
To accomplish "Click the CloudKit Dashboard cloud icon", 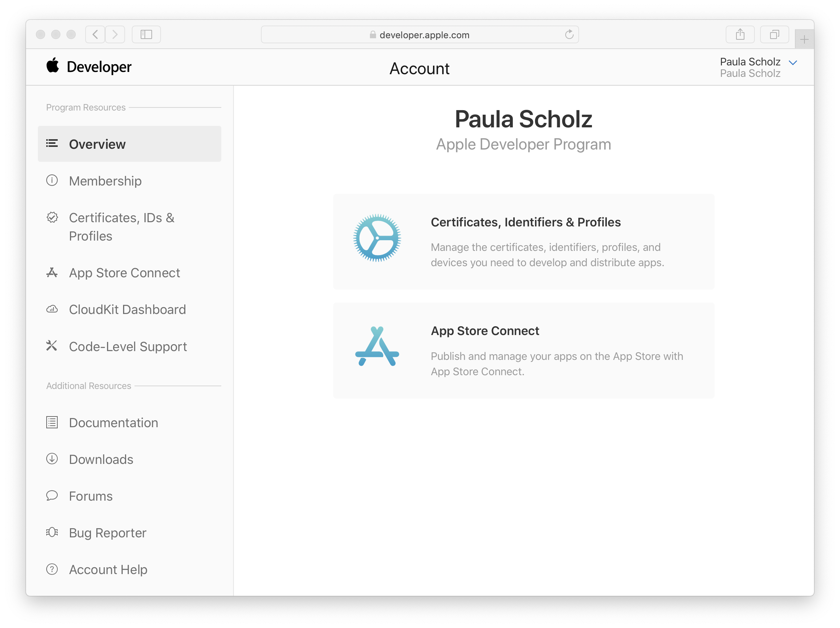I will point(51,309).
